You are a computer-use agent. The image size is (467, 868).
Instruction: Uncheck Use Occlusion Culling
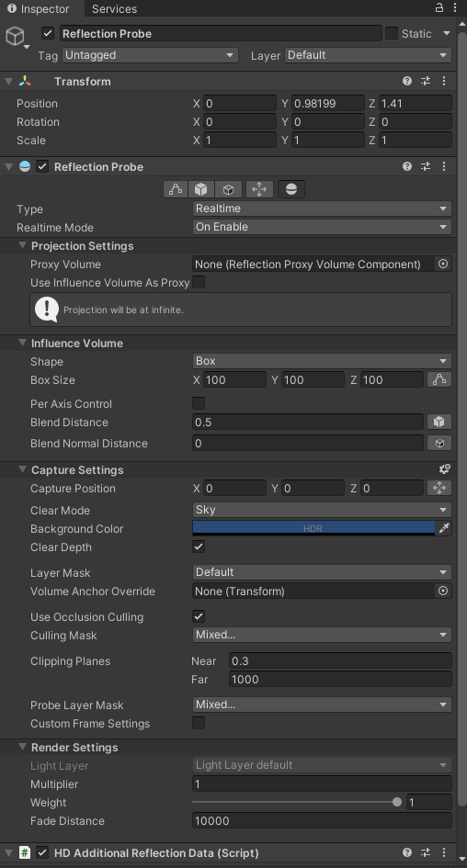coord(199,616)
